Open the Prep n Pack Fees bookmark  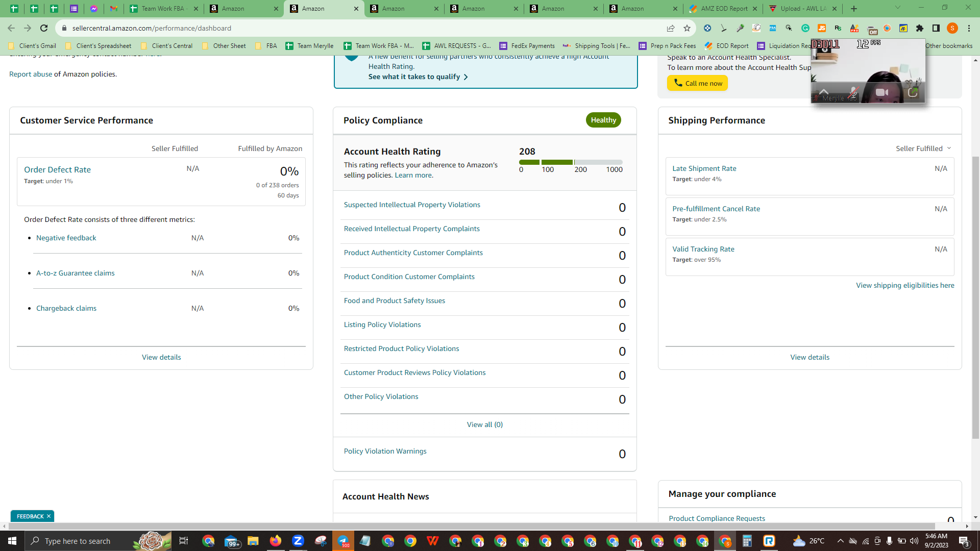(668, 46)
